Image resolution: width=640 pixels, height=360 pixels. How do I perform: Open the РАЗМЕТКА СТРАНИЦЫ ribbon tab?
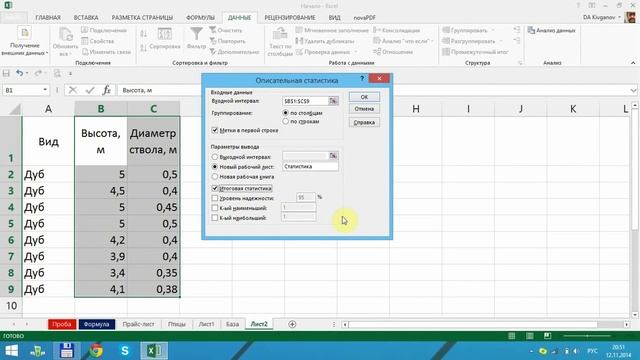pyautogui.click(x=142, y=18)
